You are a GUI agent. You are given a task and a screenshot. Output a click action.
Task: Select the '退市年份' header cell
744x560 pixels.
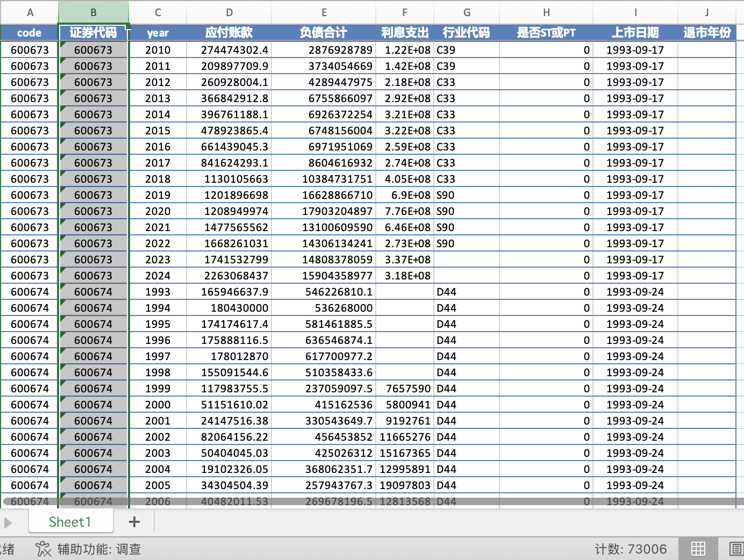pyautogui.click(x=707, y=33)
